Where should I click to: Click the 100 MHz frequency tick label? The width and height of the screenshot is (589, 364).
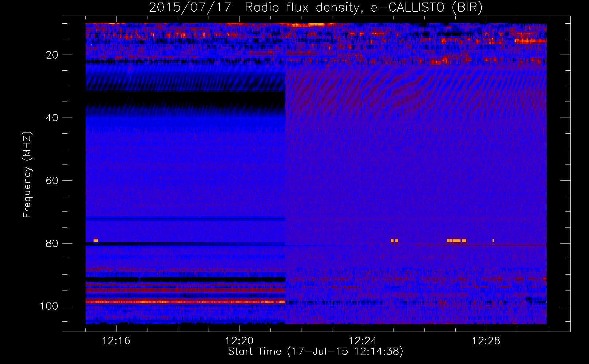(49, 306)
